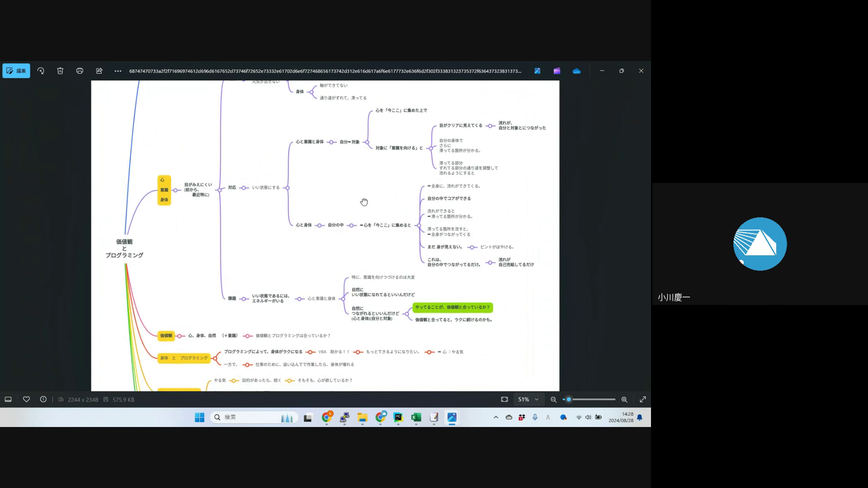Toggle fit-to-window zoom icon
This screenshot has width=868, height=488.
(x=505, y=399)
